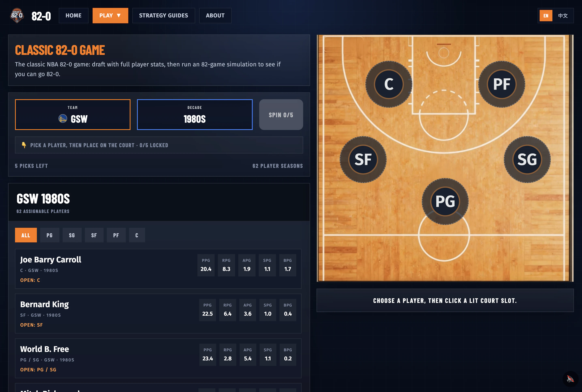Click the 82-0 site title
This screenshot has width=582, height=392.
point(41,16)
